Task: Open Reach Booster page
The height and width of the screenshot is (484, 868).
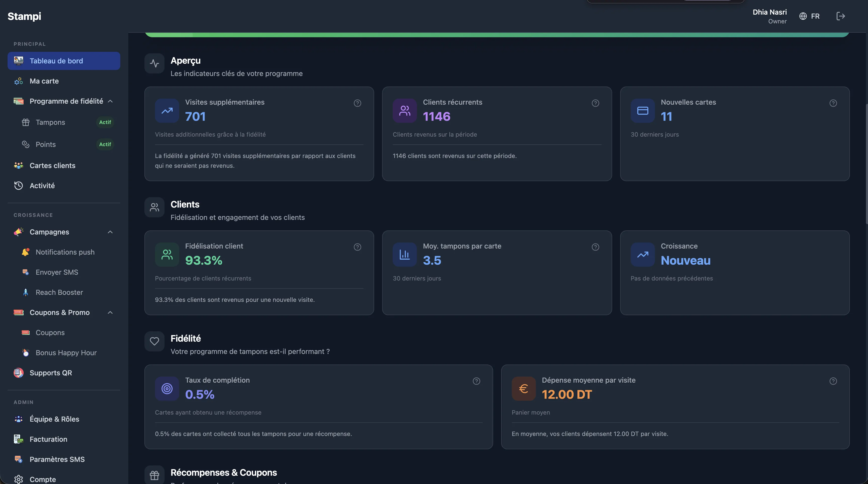Action: pyautogui.click(x=59, y=292)
